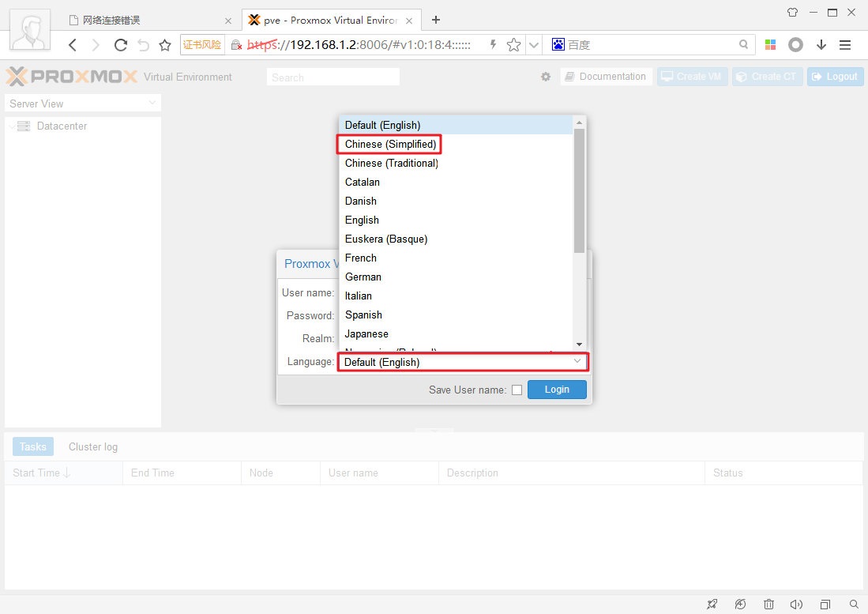Viewport: 868px width, 614px height.
Task: Click the browser downloads arrow icon
Action: tap(821, 45)
